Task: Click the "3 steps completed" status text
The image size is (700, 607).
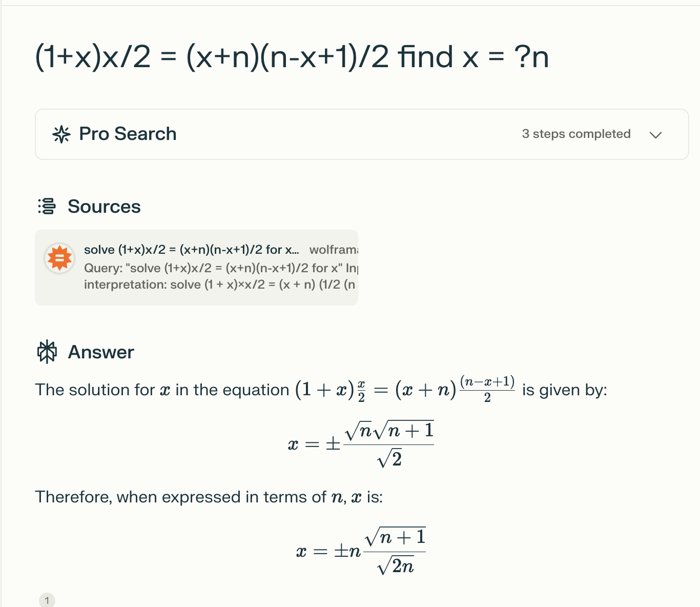Action: (576, 134)
